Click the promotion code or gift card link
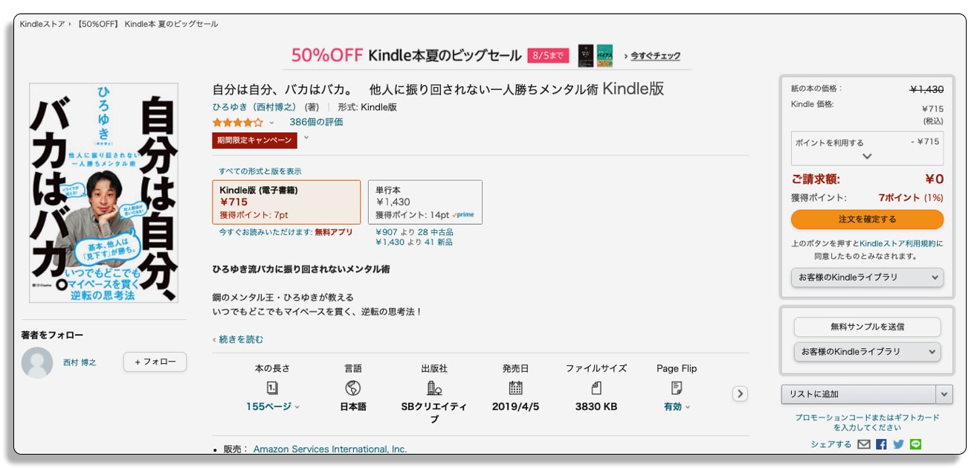The width and height of the screenshot is (980, 468). click(x=867, y=423)
